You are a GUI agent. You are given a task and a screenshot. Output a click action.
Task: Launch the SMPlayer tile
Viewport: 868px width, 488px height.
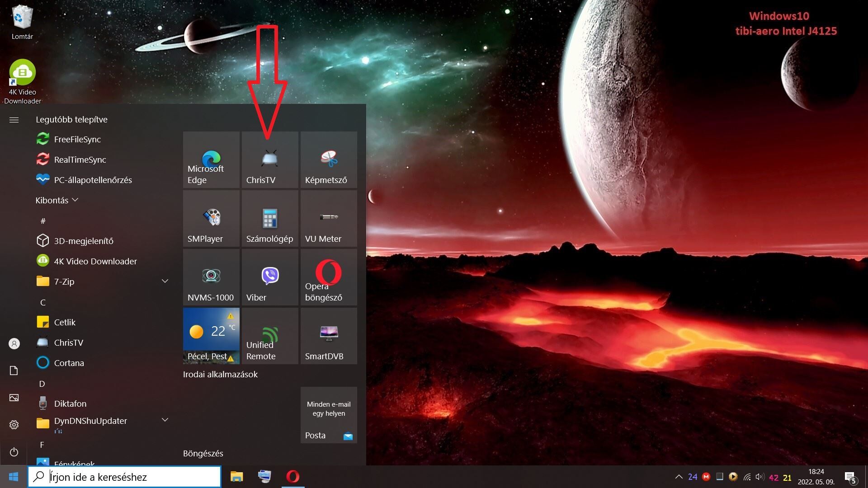coord(211,218)
